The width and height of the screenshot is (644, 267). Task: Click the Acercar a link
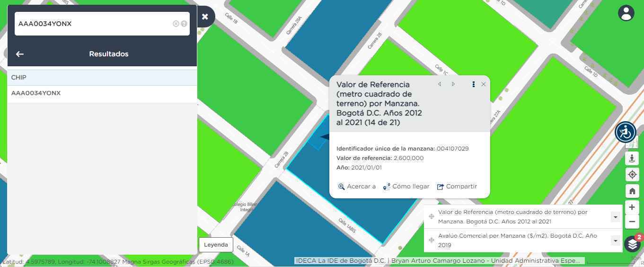(x=357, y=187)
